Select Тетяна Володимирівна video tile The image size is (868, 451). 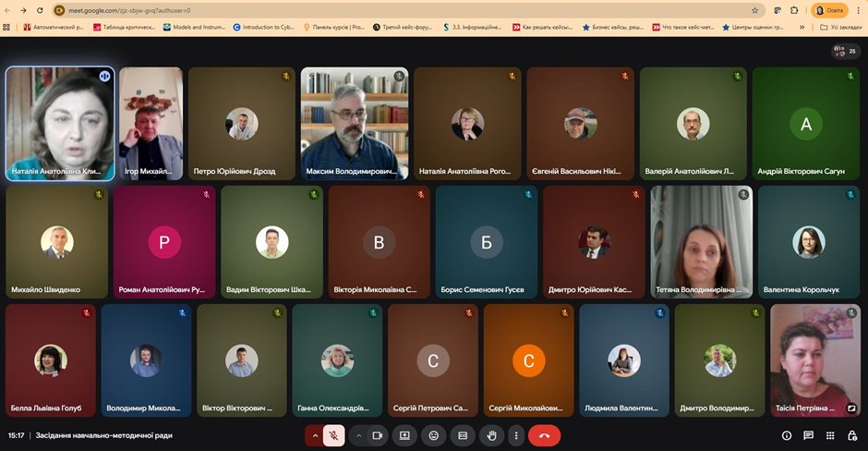[x=702, y=242]
